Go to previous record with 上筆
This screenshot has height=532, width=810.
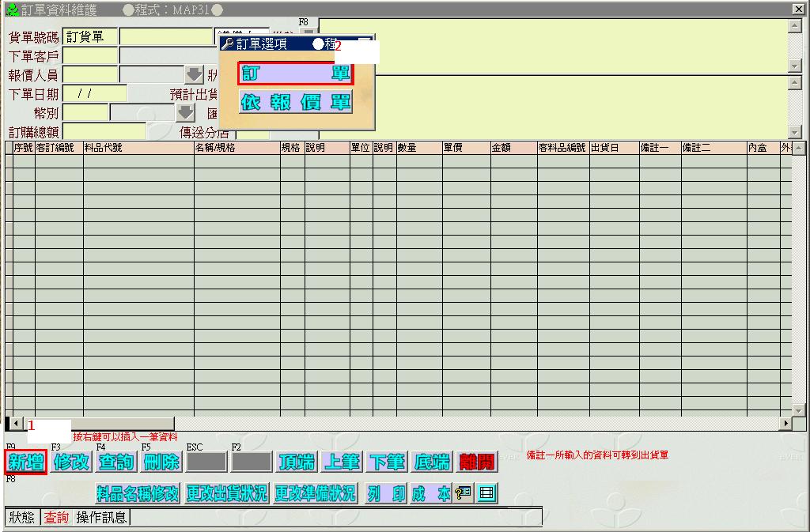point(343,462)
